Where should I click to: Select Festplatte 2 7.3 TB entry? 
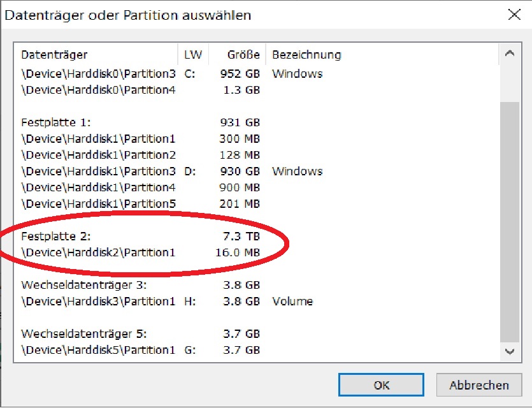[x=257, y=236]
